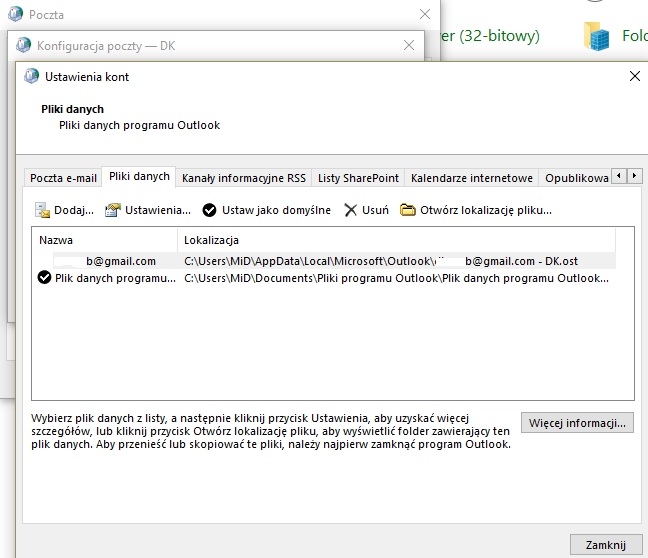Click Dodaj... label to add data file
Screen dimensions: 648x558
(x=74, y=210)
